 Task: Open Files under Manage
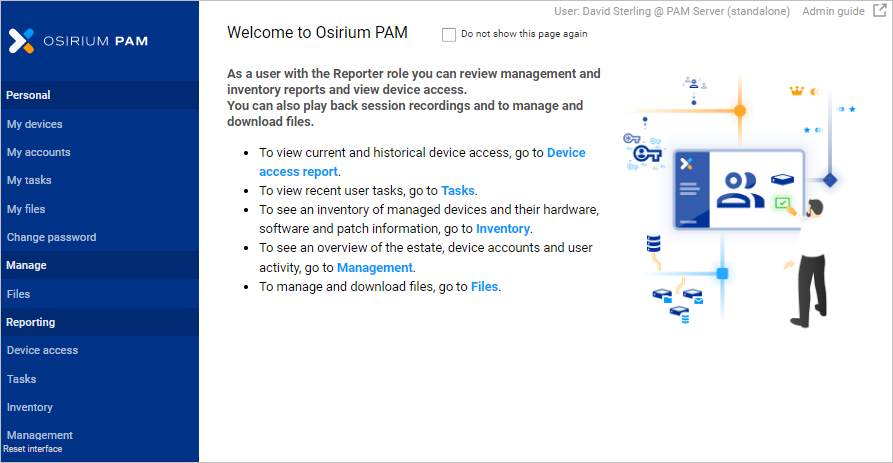click(x=18, y=294)
